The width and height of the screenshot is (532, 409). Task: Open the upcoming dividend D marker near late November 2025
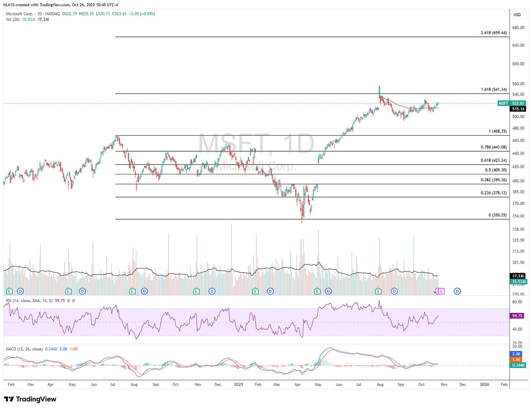click(x=457, y=291)
